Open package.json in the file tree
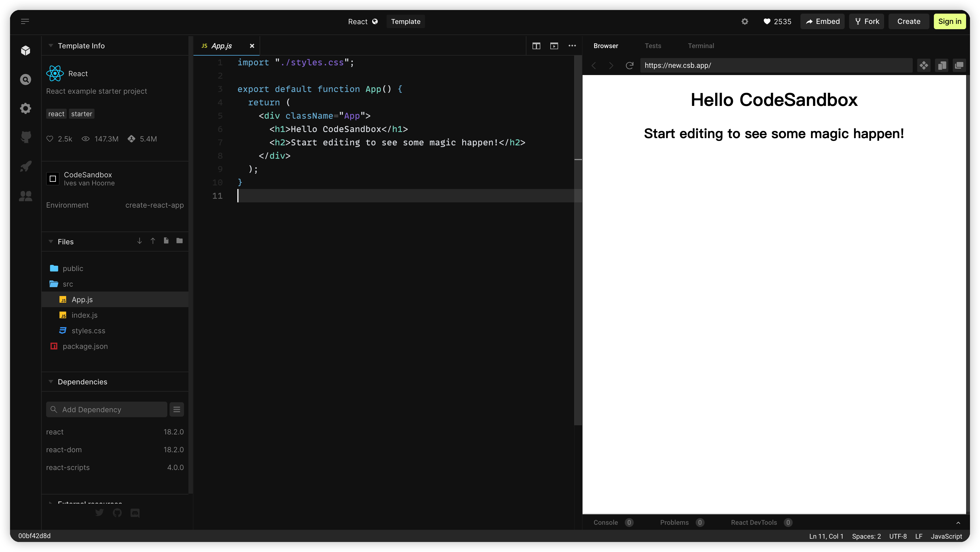Image resolution: width=980 pixels, height=552 pixels. coord(115,347)
